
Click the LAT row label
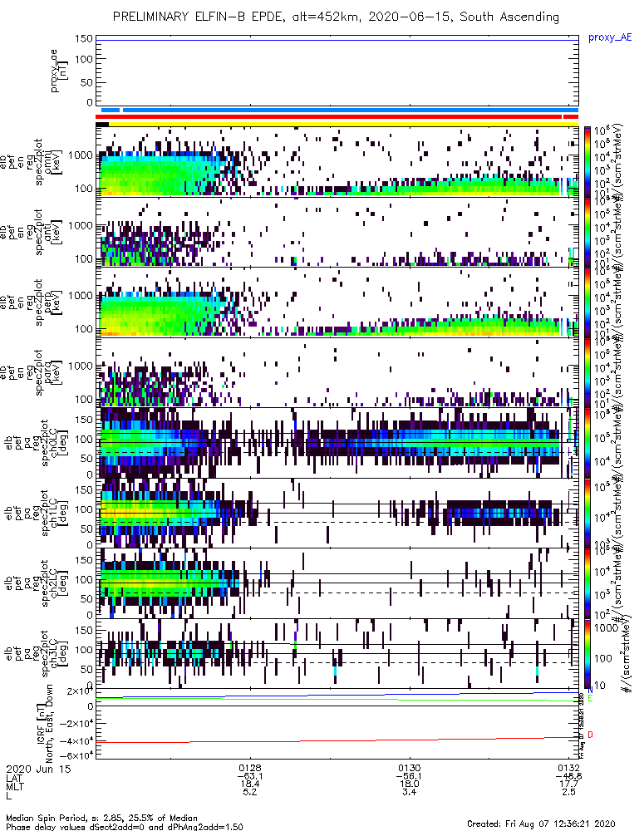tap(14, 778)
